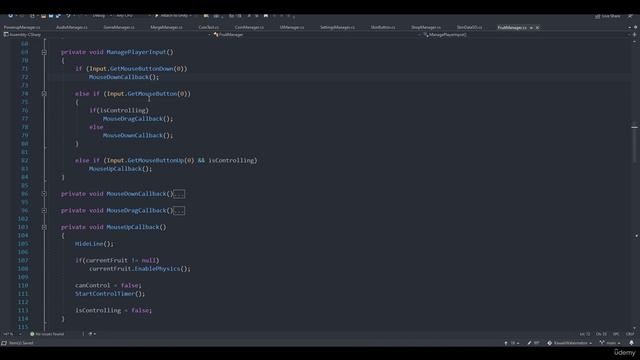Collapse the MouseUpCallback method
The image size is (640, 360).
44,227
